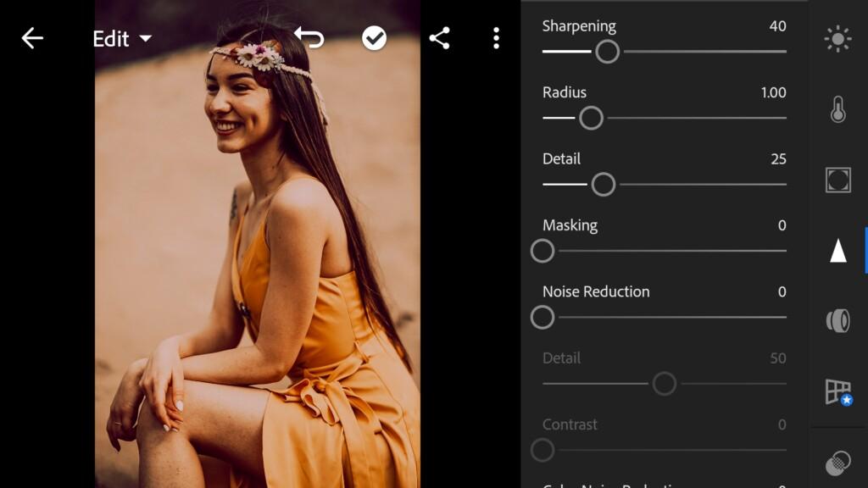This screenshot has width=868, height=488.
Task: Click the Masking value 0
Action: (x=782, y=225)
